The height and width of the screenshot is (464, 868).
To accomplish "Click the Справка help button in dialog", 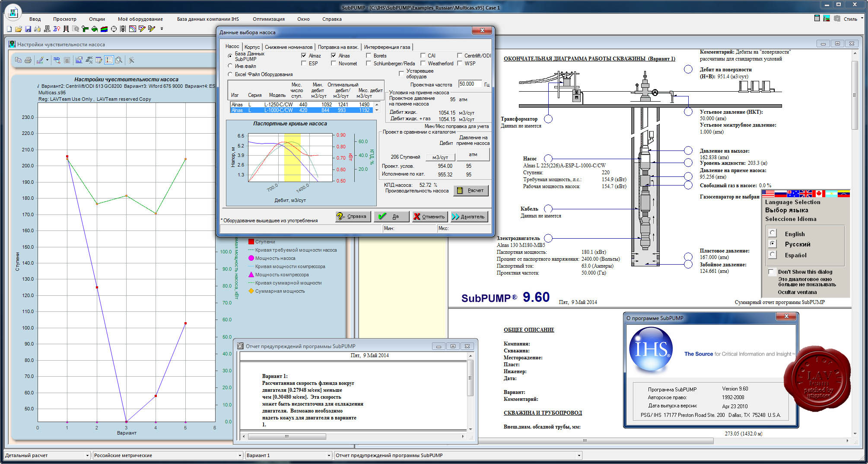I will tap(353, 216).
